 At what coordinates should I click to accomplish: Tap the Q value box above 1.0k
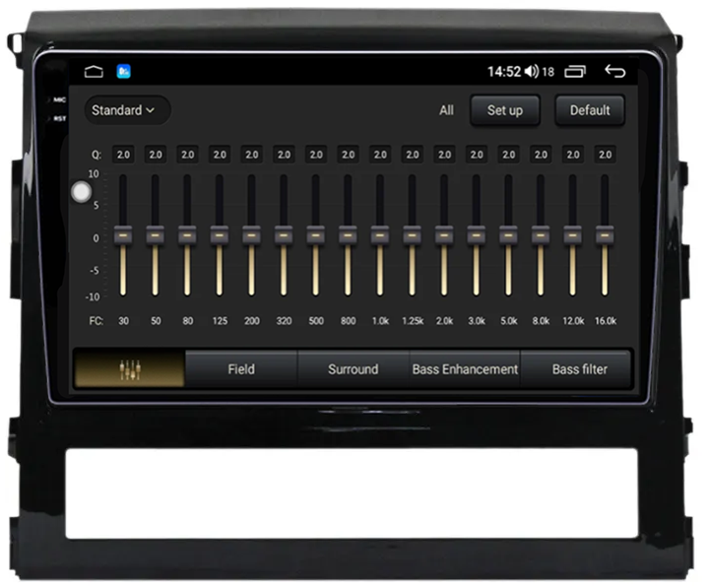(380, 155)
